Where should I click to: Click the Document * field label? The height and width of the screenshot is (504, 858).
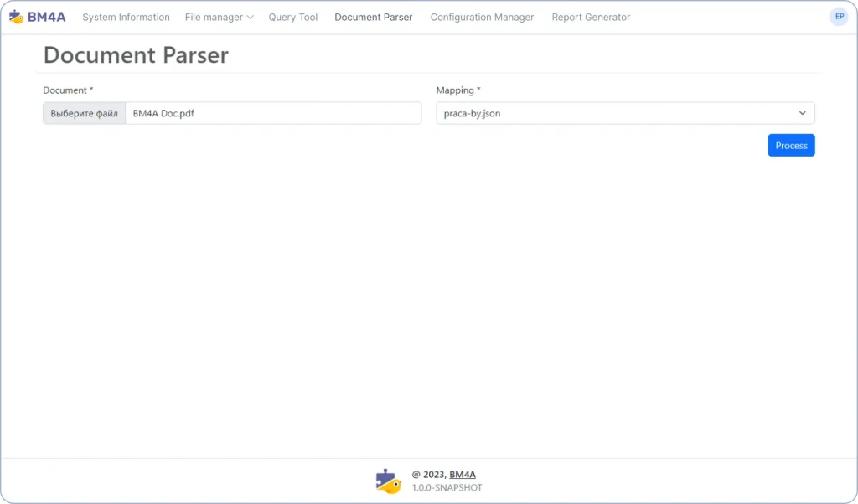[x=68, y=90]
